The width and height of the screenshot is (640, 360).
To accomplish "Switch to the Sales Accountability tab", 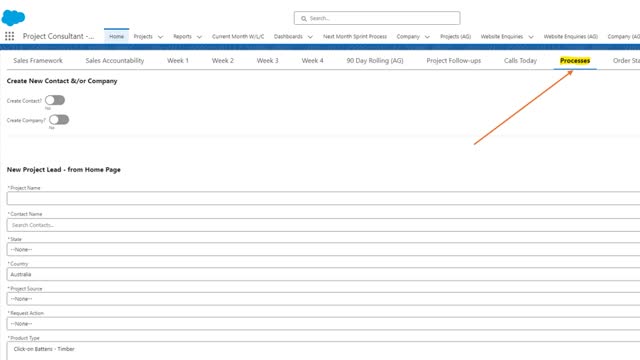I will click(x=115, y=60).
